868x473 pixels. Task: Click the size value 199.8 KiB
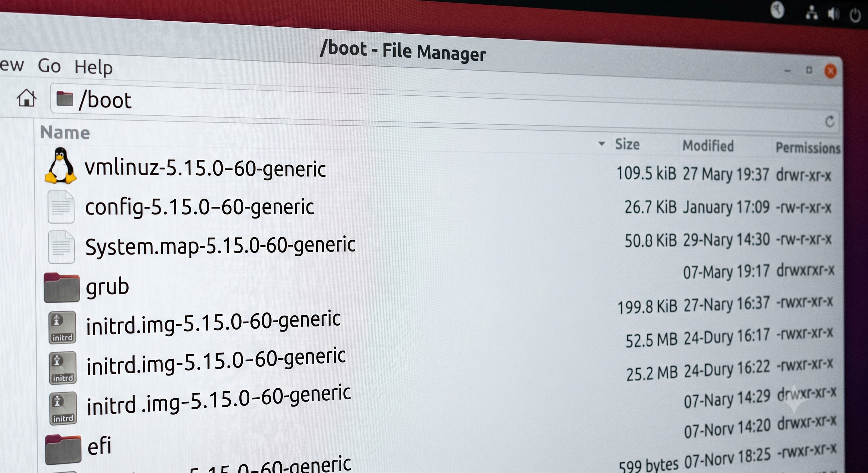[x=647, y=307]
